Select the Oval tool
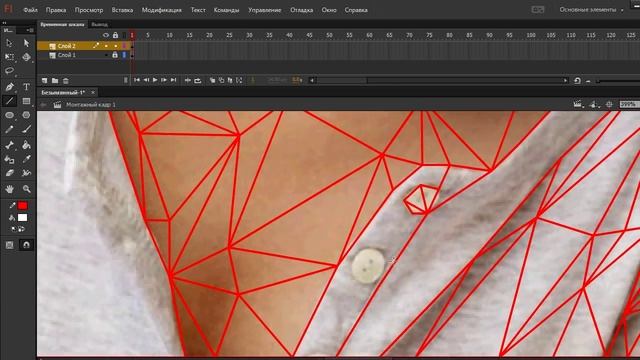This screenshot has width=640, height=360. (x=9, y=115)
